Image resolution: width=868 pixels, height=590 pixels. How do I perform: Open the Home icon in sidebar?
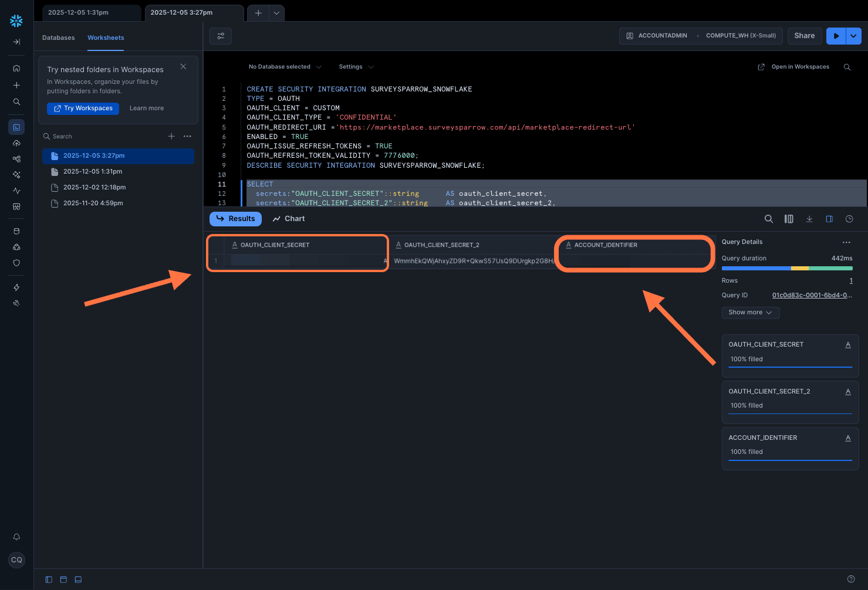pyautogui.click(x=16, y=68)
